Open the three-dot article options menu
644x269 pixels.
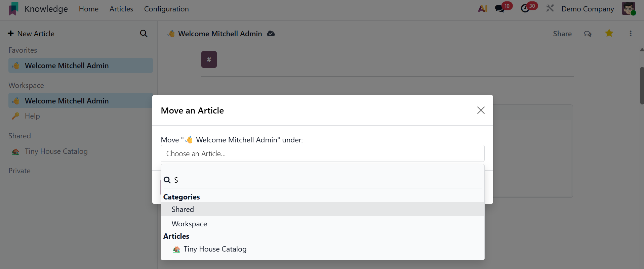(x=631, y=34)
